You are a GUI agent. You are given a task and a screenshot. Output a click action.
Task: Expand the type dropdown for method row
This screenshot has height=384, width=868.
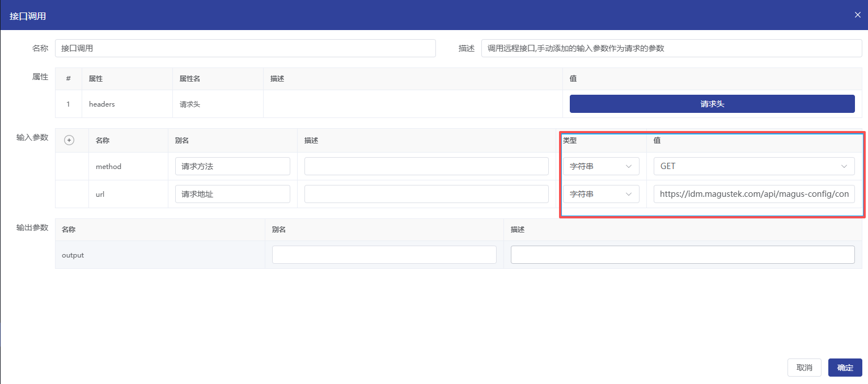(x=601, y=166)
